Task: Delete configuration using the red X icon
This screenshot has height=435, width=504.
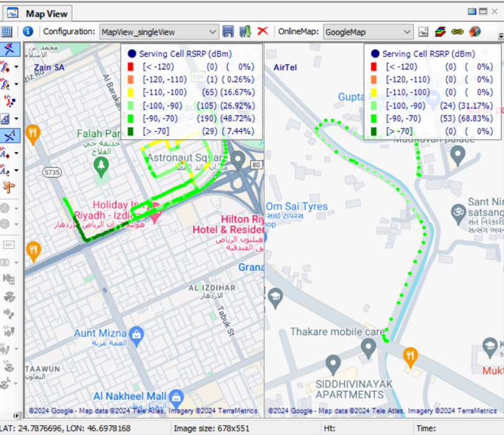Action: tap(263, 31)
